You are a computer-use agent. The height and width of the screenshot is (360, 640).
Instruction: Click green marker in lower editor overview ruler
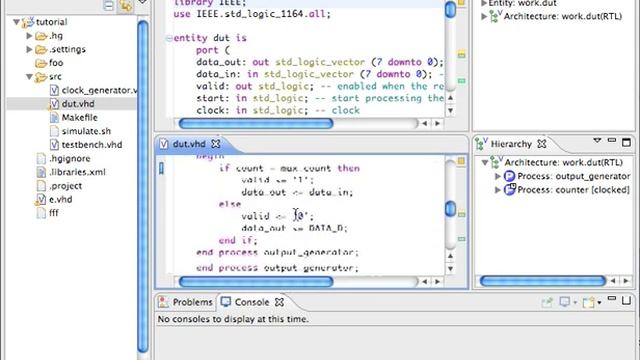[x=461, y=239]
